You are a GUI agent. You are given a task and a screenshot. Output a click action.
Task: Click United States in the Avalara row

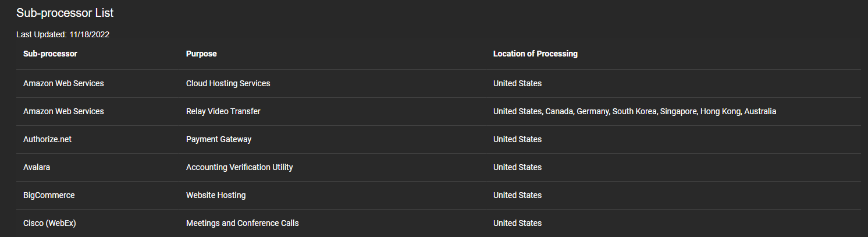point(517,167)
